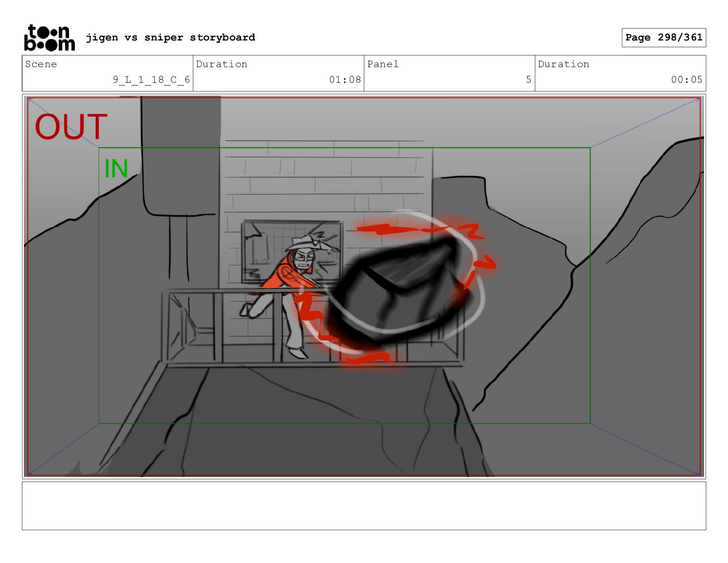Click the storyboard panel drawing
This screenshot has height=563, width=728.
(x=364, y=287)
